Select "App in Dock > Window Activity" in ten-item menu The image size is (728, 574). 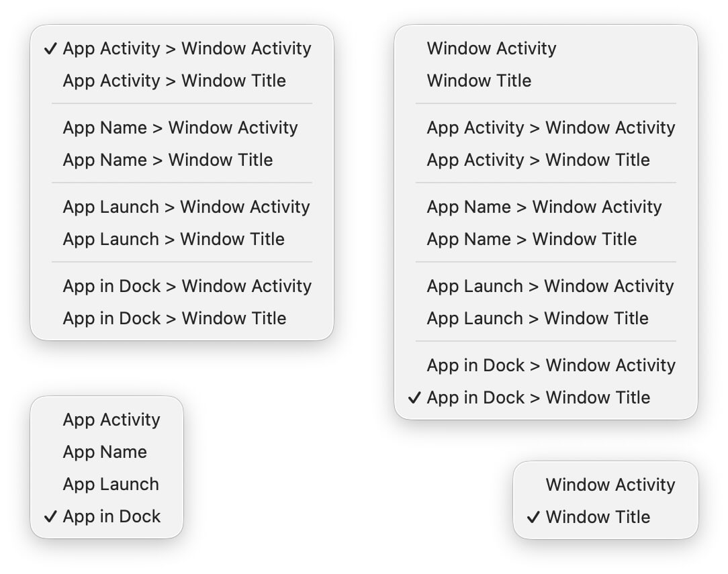click(x=551, y=365)
